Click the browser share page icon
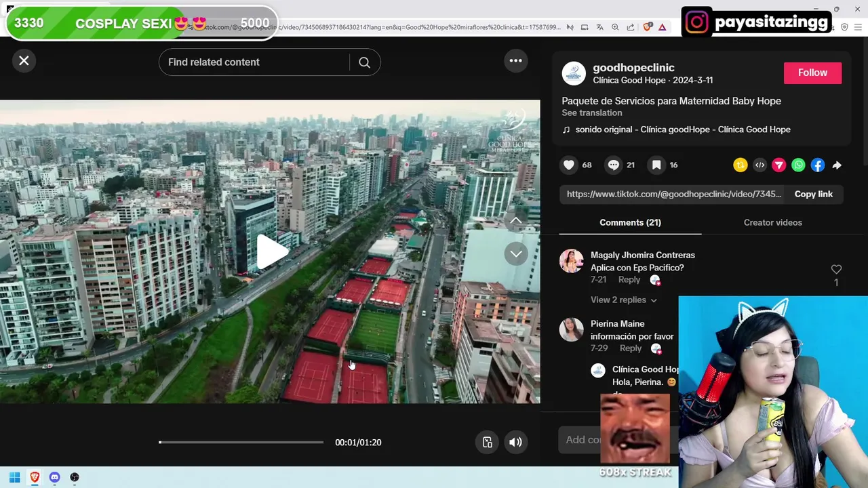The image size is (868, 488). pyautogui.click(x=631, y=27)
